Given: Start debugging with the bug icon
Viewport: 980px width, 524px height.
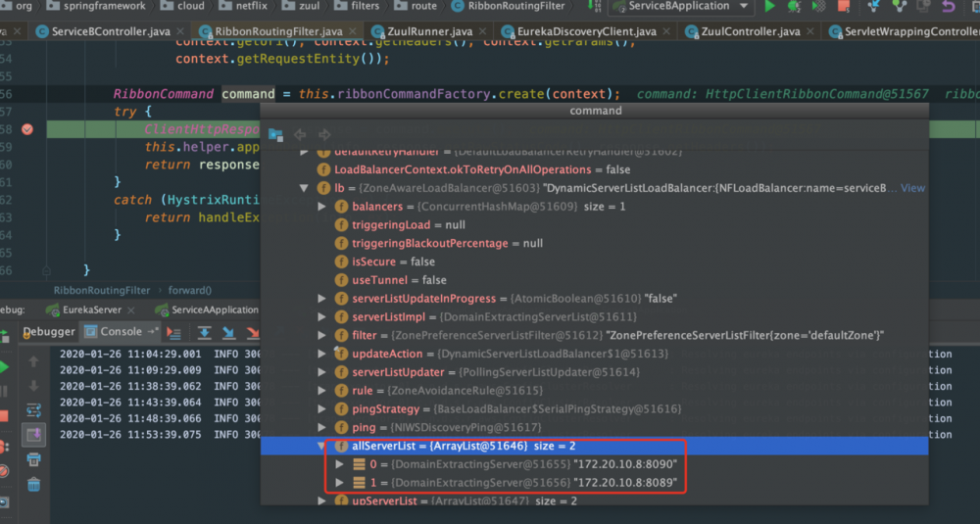Looking at the screenshot, I should click(x=794, y=6).
